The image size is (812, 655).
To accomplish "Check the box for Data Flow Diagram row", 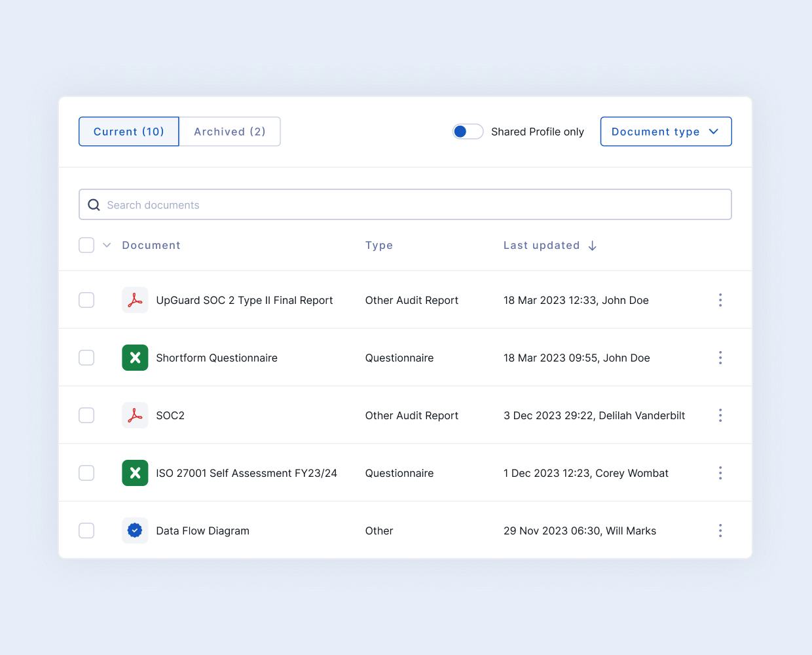I will click(86, 531).
